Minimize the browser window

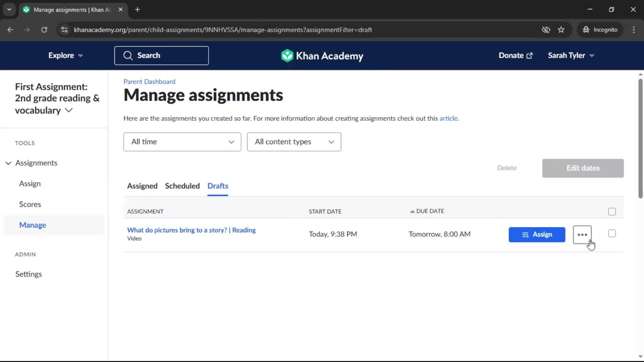590,9
